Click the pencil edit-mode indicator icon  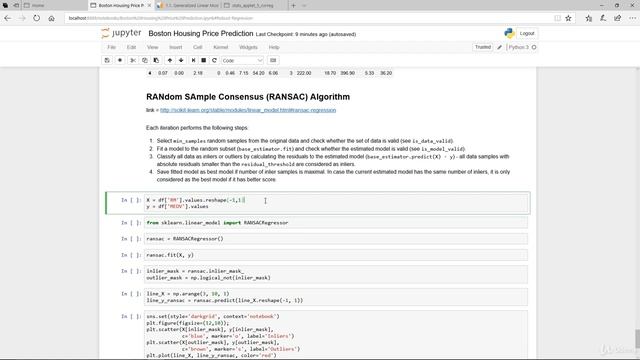pyautogui.click(x=499, y=47)
